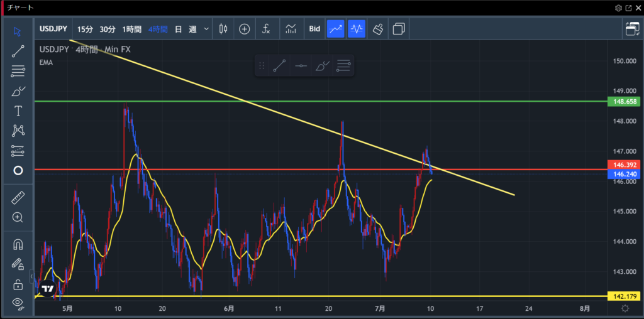Select the arrow cursor tool

tap(18, 31)
